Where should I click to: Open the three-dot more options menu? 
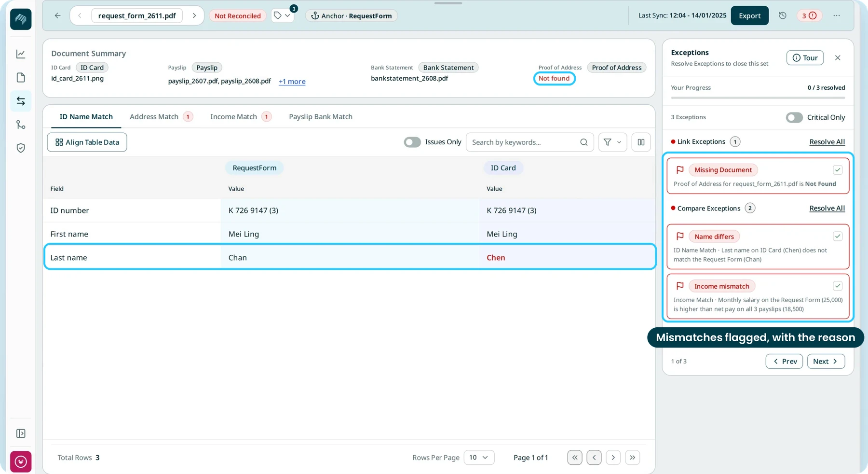click(x=837, y=15)
